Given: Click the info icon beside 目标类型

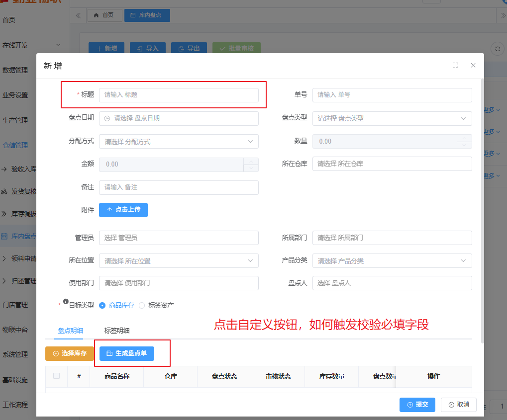Looking at the screenshot, I should pos(66,301).
